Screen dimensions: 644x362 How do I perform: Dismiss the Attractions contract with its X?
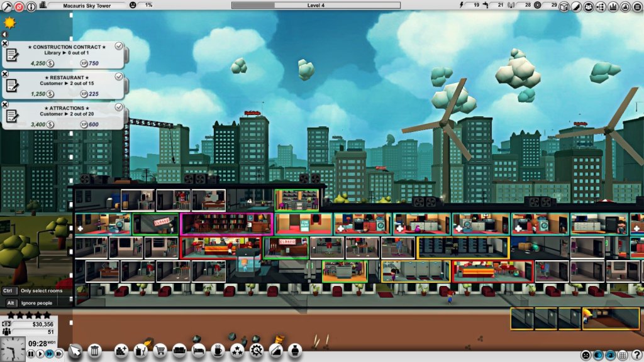6,104
